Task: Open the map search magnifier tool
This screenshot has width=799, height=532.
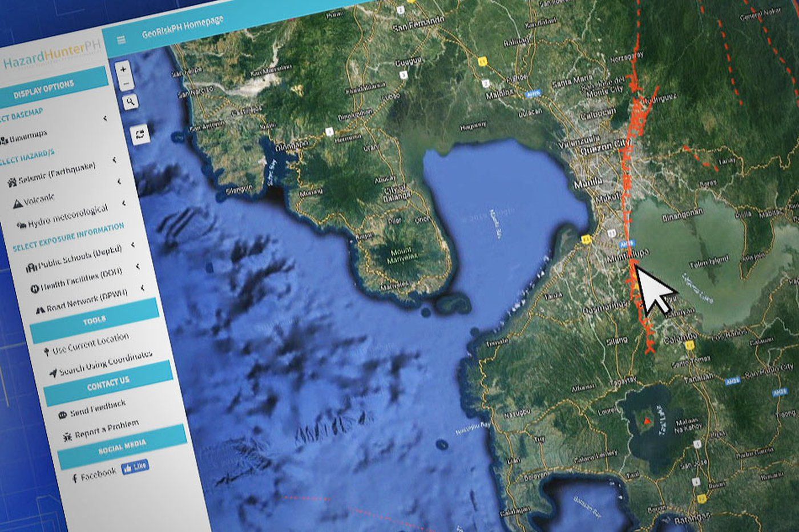Action: 131,102
